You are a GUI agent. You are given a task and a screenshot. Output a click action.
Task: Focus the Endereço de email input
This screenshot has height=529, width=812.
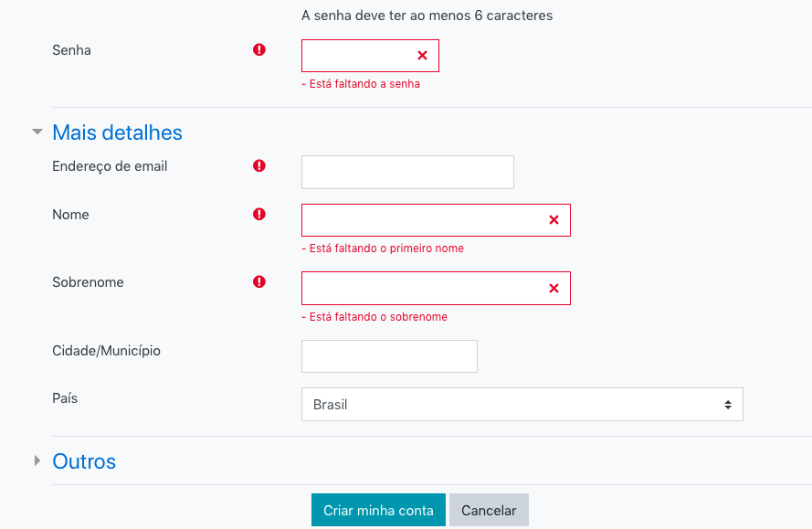coord(407,172)
